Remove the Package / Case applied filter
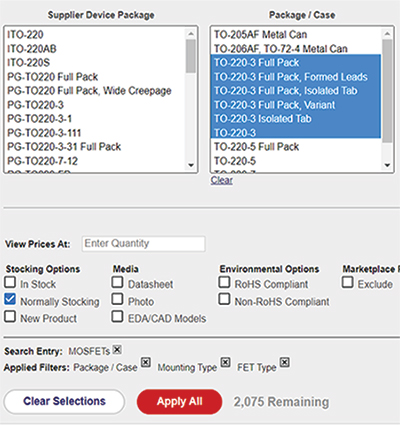 (x=146, y=362)
